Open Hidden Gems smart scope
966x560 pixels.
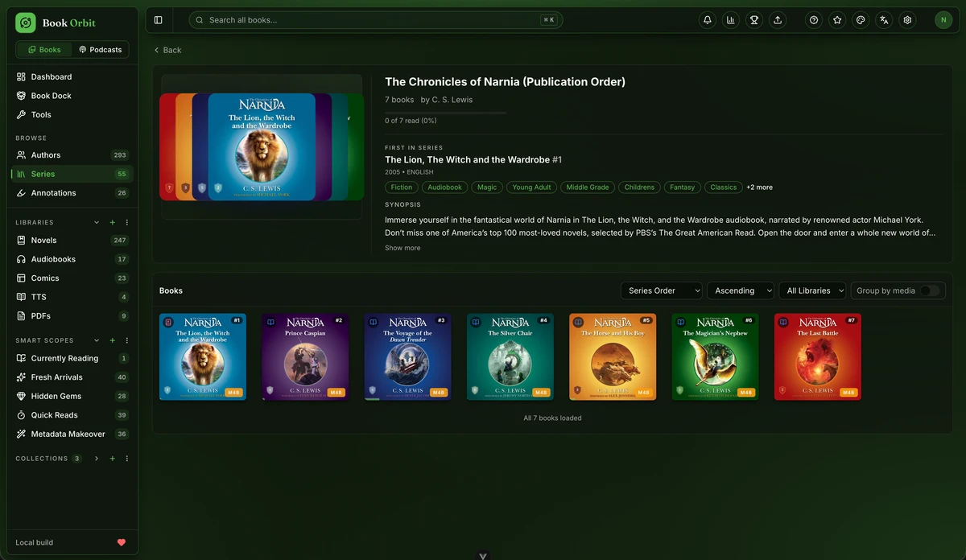(72, 397)
